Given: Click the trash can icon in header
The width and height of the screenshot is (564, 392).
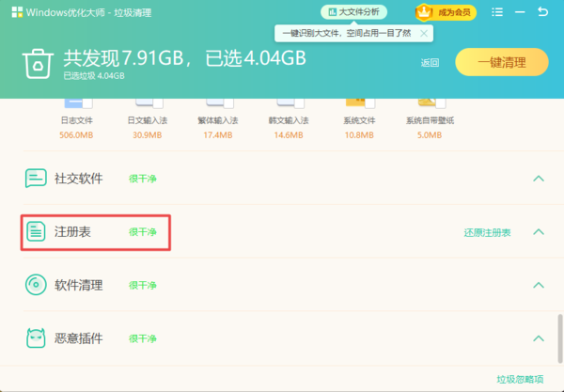Looking at the screenshot, I should pyautogui.click(x=37, y=63).
